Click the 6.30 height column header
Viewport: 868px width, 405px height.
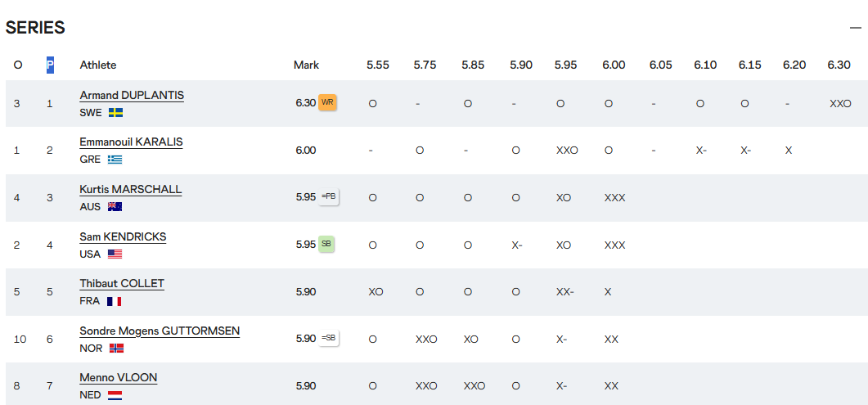(839, 65)
